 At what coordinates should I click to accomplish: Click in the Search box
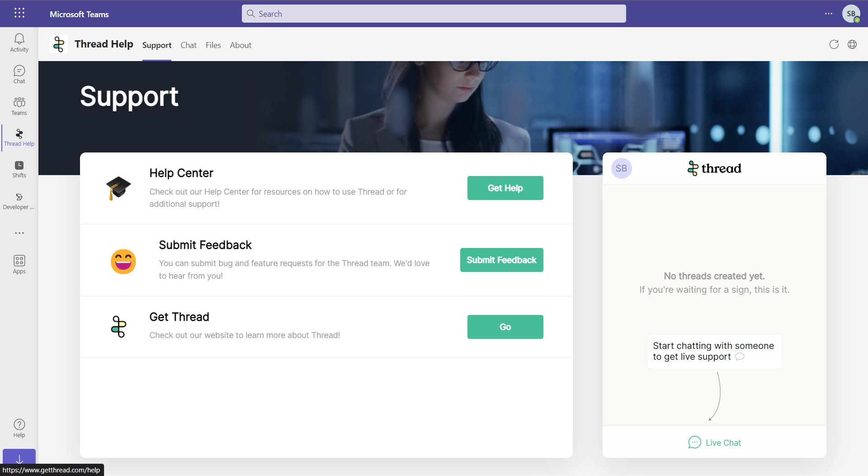[434, 14]
